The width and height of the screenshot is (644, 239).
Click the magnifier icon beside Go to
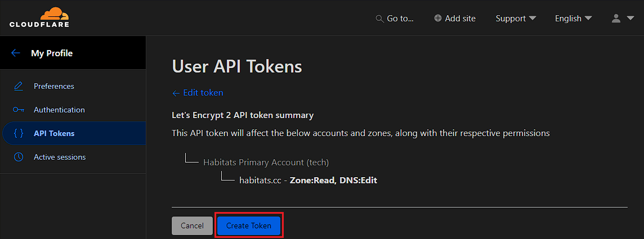pos(379,19)
